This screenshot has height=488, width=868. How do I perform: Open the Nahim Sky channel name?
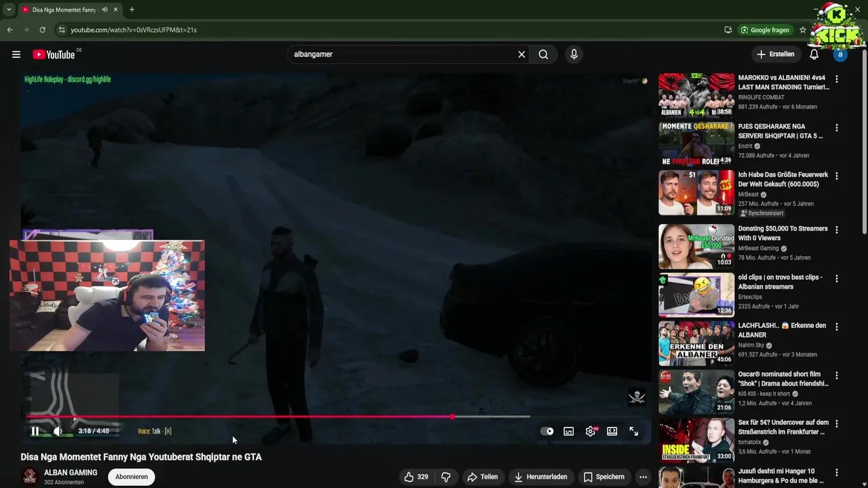coord(751,345)
